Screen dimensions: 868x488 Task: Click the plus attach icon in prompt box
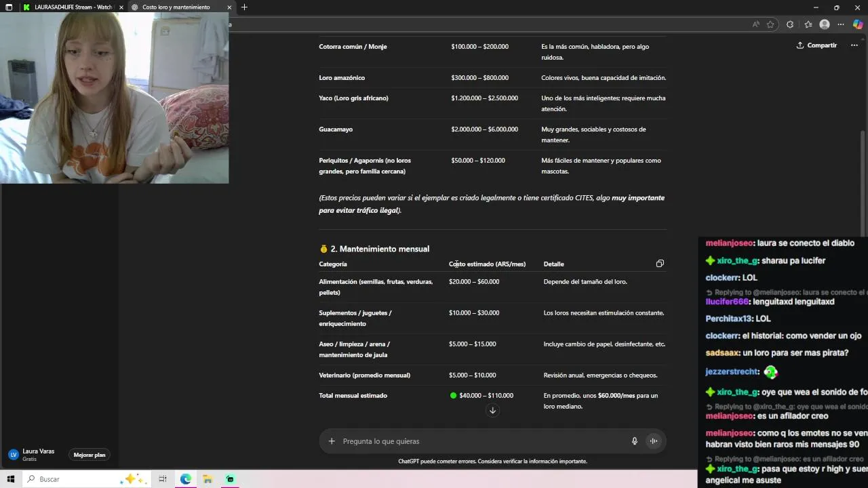pyautogui.click(x=332, y=441)
